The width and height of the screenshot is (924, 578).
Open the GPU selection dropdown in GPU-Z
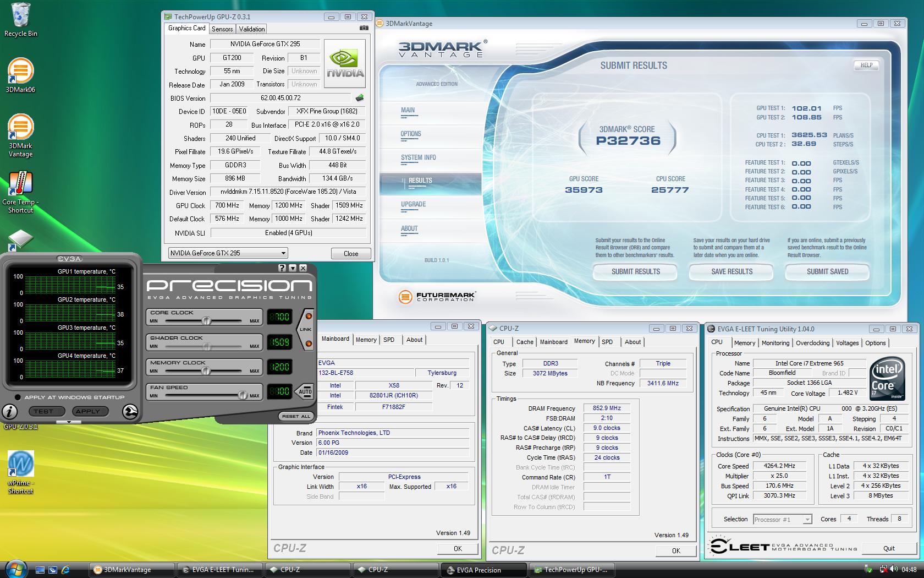(228, 253)
